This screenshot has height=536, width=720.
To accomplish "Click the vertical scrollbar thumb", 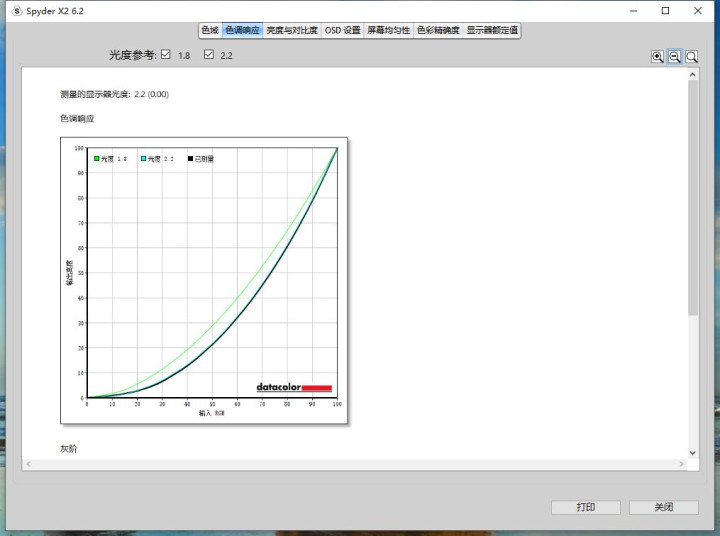I will tap(693, 198).
